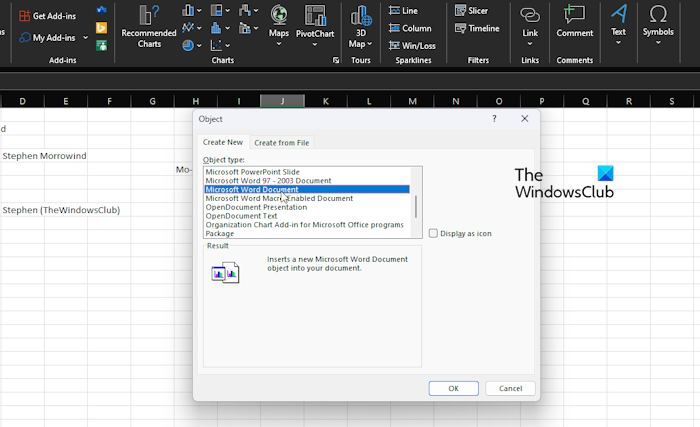Screen dimensions: 700x427
Task: Click the Object dialog help question mark
Action: click(x=494, y=118)
